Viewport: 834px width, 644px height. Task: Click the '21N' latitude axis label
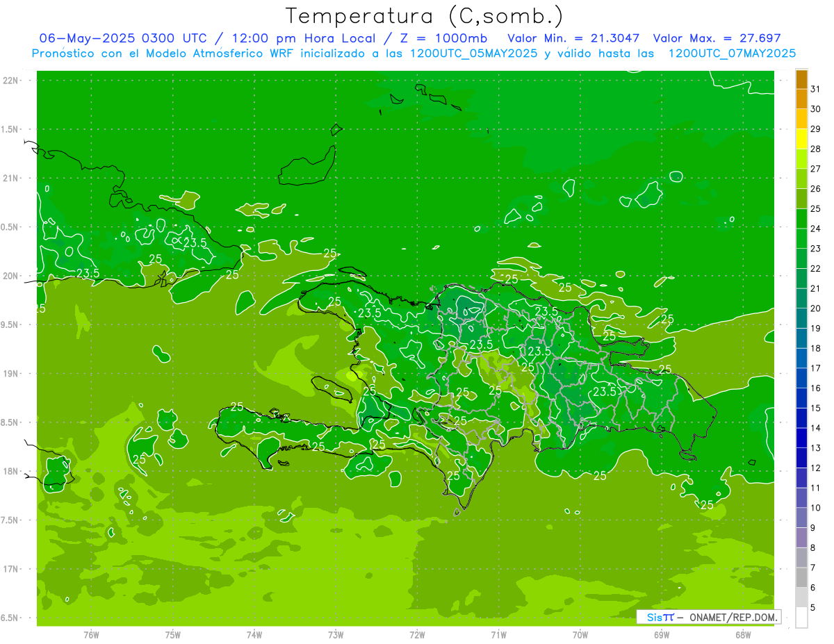pyautogui.click(x=10, y=178)
